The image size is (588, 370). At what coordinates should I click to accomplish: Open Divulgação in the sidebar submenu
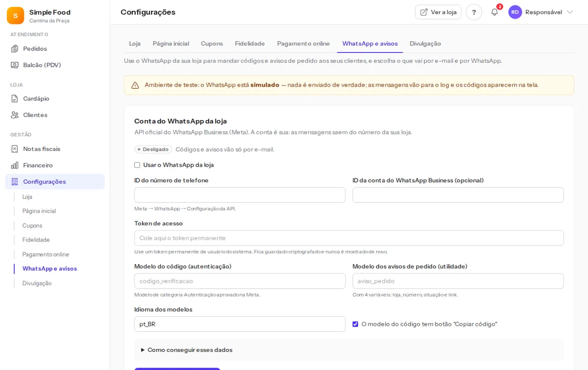point(37,283)
